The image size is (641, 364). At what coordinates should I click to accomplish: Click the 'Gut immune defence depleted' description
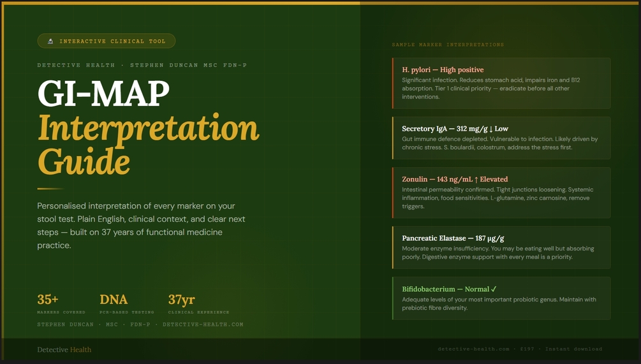(500, 143)
